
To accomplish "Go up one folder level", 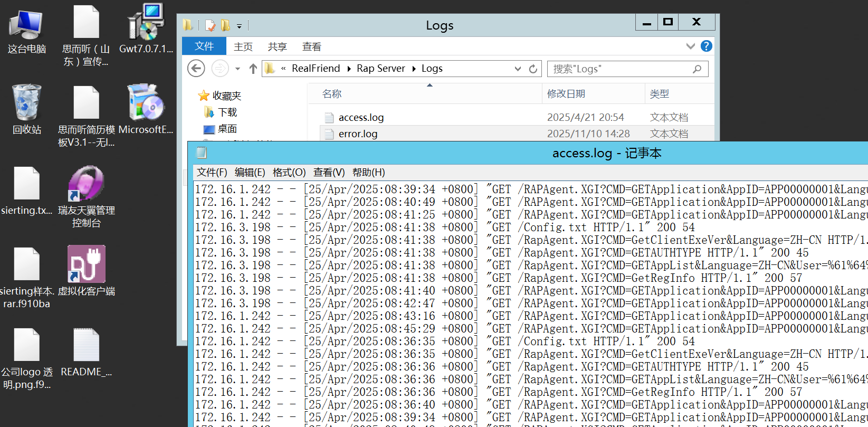I will point(253,69).
